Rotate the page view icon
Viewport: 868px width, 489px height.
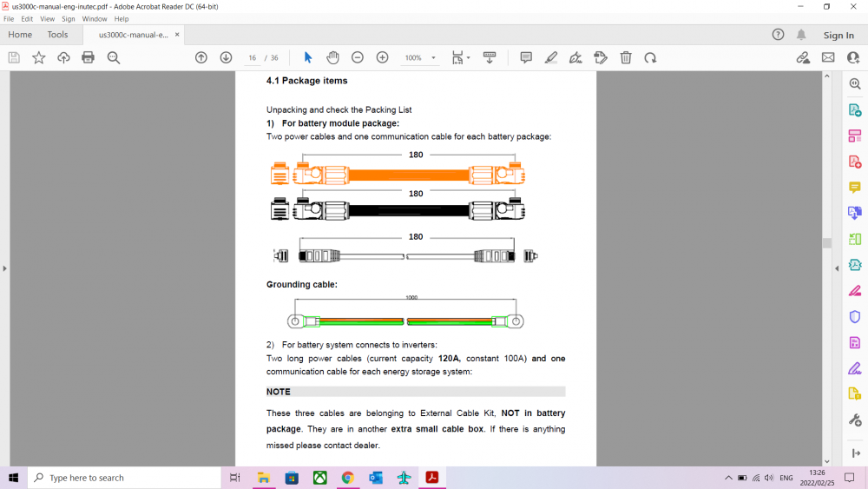coord(650,57)
